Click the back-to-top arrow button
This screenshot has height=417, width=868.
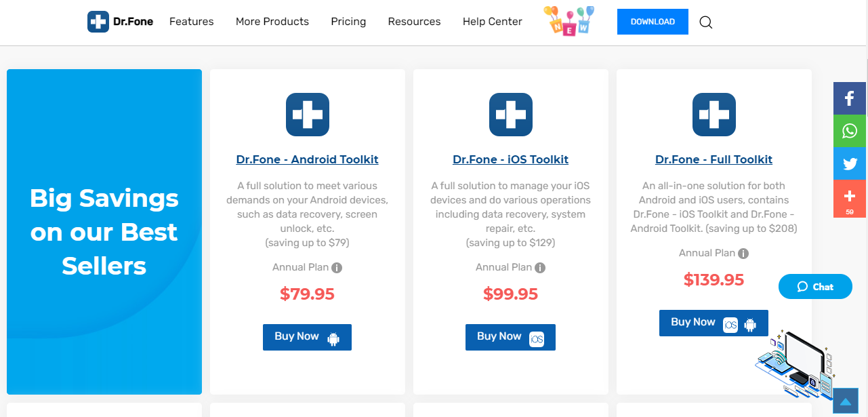point(845,401)
